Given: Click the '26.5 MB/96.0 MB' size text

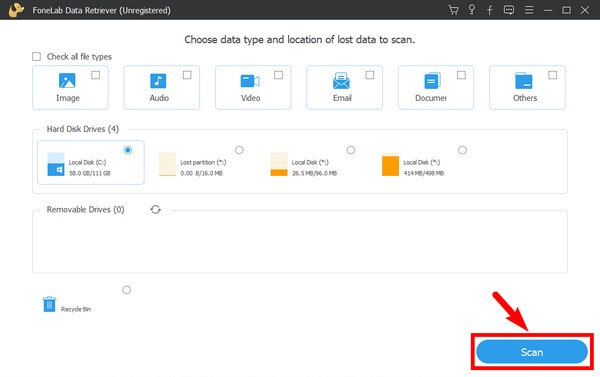Looking at the screenshot, I should coord(314,173).
